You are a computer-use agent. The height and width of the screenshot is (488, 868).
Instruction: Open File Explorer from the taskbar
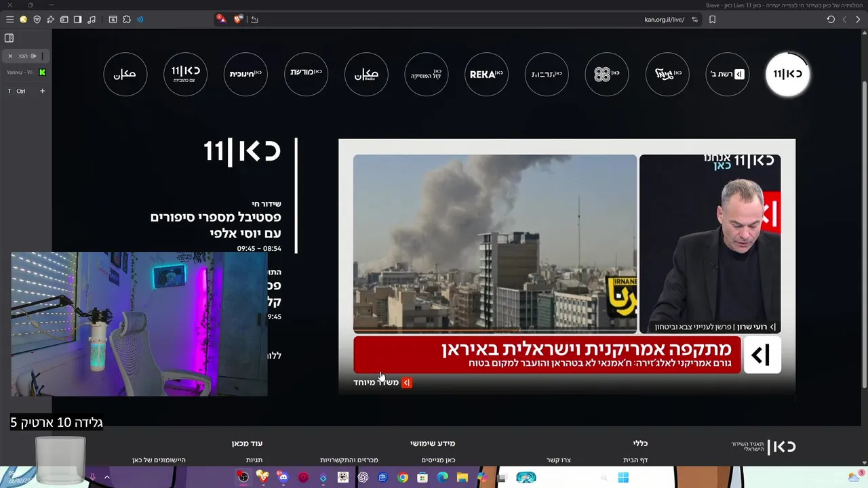462,478
